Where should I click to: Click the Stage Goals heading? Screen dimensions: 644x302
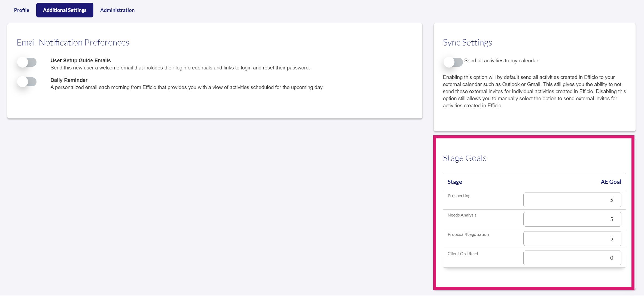(x=465, y=158)
